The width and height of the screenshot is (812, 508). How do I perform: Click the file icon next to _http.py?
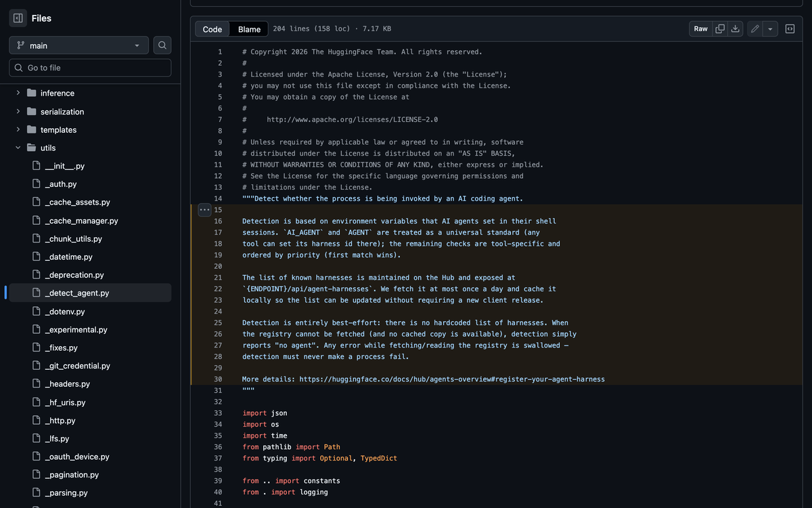point(37,421)
